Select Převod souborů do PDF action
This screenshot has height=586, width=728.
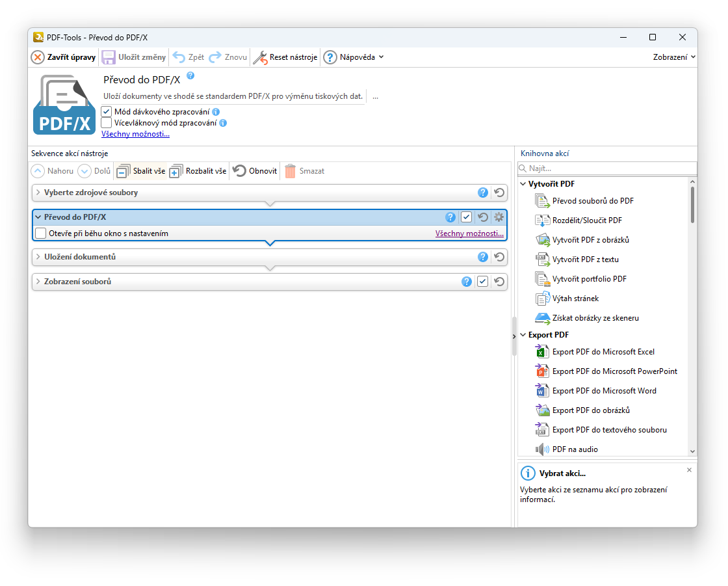click(x=584, y=201)
